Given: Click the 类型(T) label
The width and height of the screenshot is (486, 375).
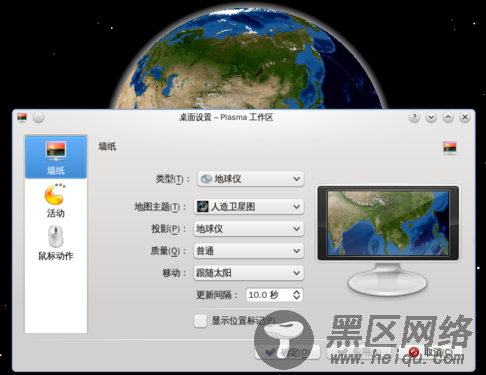Looking at the screenshot, I should click(172, 179).
